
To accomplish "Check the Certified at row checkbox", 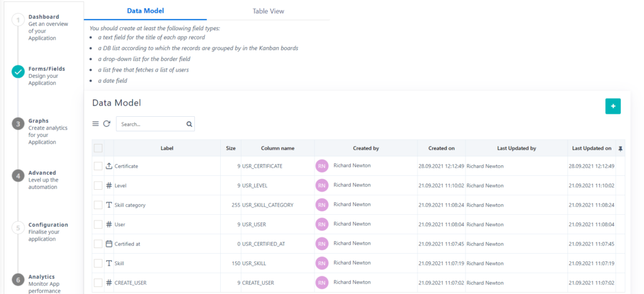I will (x=98, y=244).
